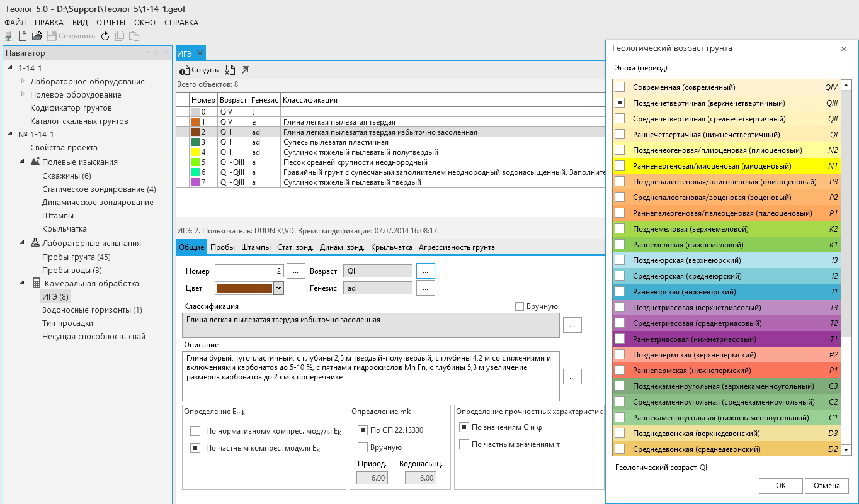Switch to the Агрессивность грунта tab
Viewport: 859px width, 504px height.
tap(457, 247)
